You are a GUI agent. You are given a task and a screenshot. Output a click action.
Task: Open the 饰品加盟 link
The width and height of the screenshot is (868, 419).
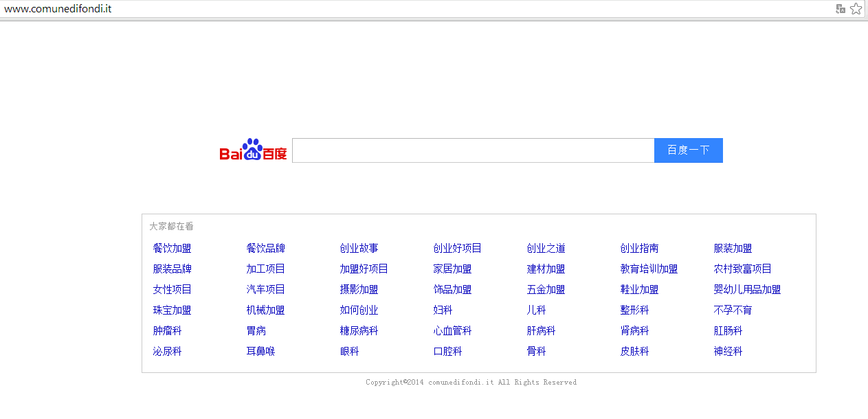(x=453, y=290)
